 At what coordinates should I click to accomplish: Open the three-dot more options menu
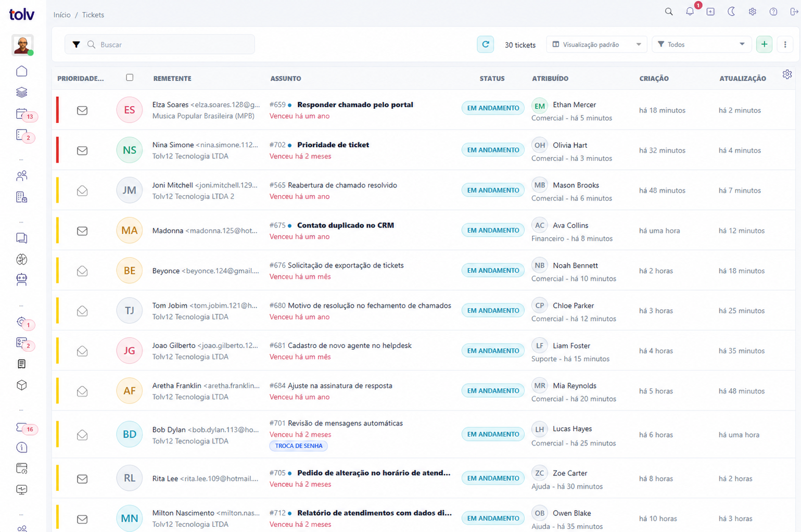click(785, 45)
